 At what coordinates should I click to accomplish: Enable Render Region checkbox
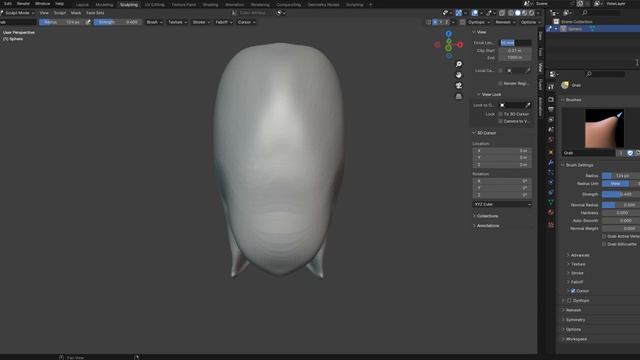point(500,83)
